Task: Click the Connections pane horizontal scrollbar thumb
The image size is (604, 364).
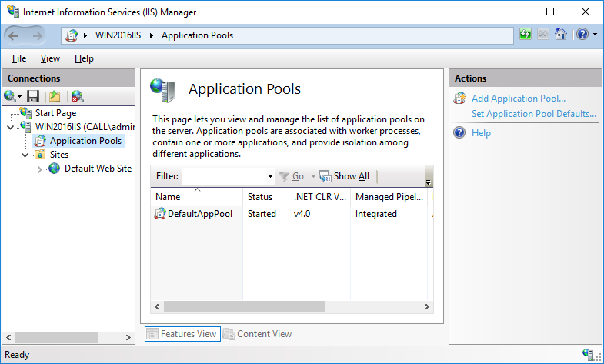Action: 57,337
